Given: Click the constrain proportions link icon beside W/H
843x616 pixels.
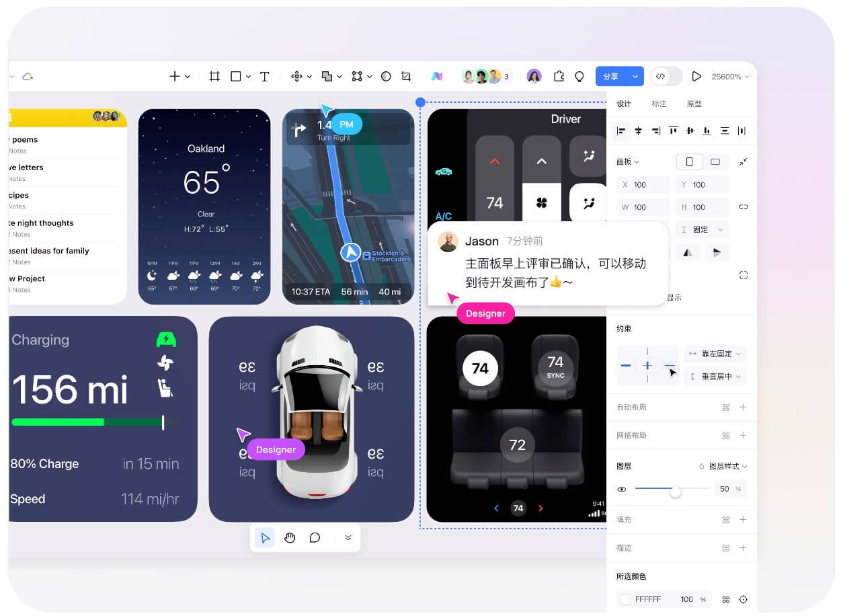Looking at the screenshot, I should coord(744,207).
